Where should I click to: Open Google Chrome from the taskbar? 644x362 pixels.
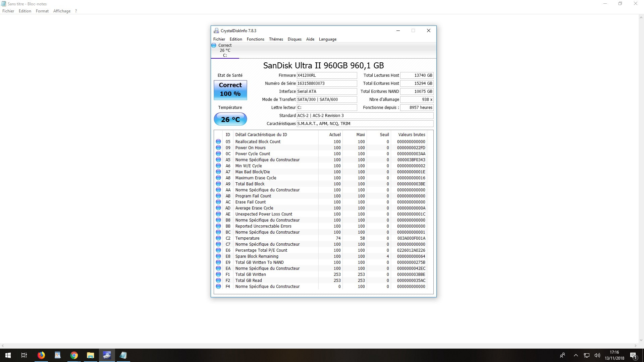(x=74, y=355)
